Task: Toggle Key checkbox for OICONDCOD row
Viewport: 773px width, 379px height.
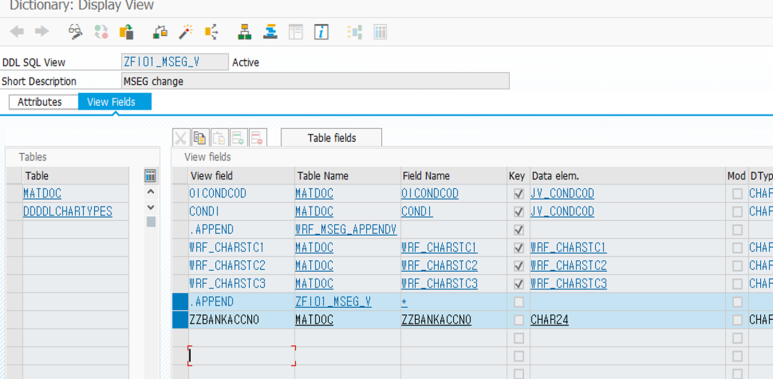Action: pyautogui.click(x=518, y=194)
